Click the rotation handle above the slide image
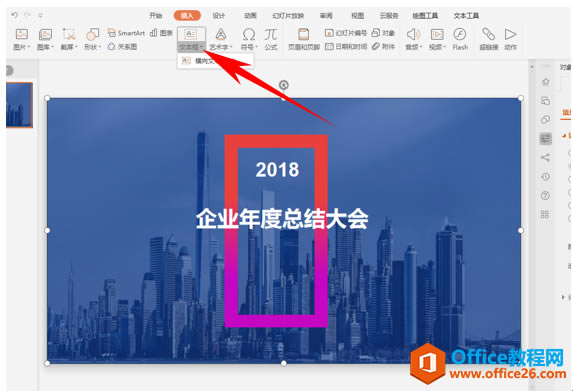 (284, 85)
